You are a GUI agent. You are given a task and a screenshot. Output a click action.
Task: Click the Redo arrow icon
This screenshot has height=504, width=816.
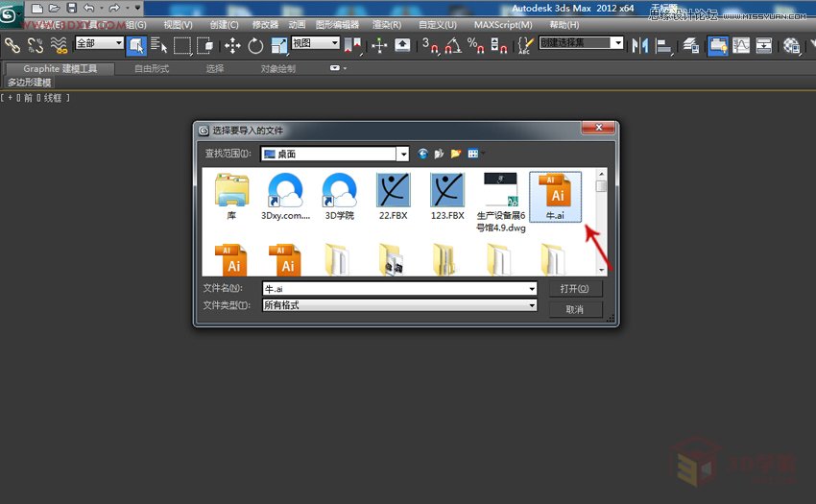point(114,8)
